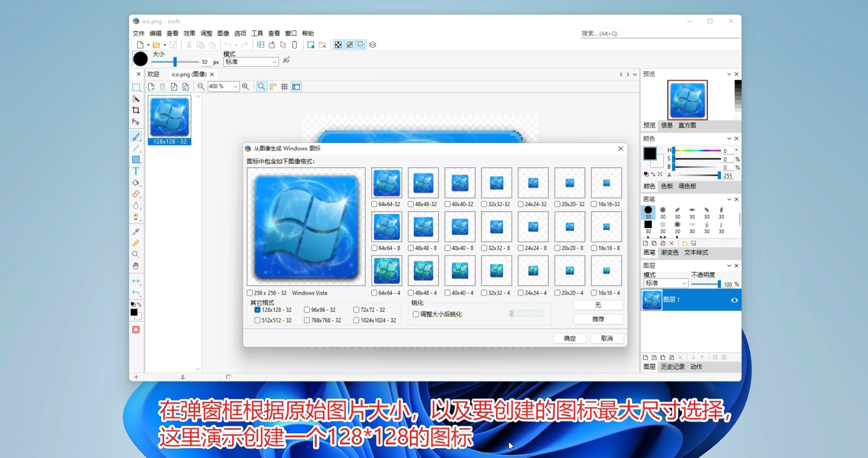The height and width of the screenshot is (458, 868).
Task: Open the zoom percentage 400 % dropdown
Action: click(235, 87)
